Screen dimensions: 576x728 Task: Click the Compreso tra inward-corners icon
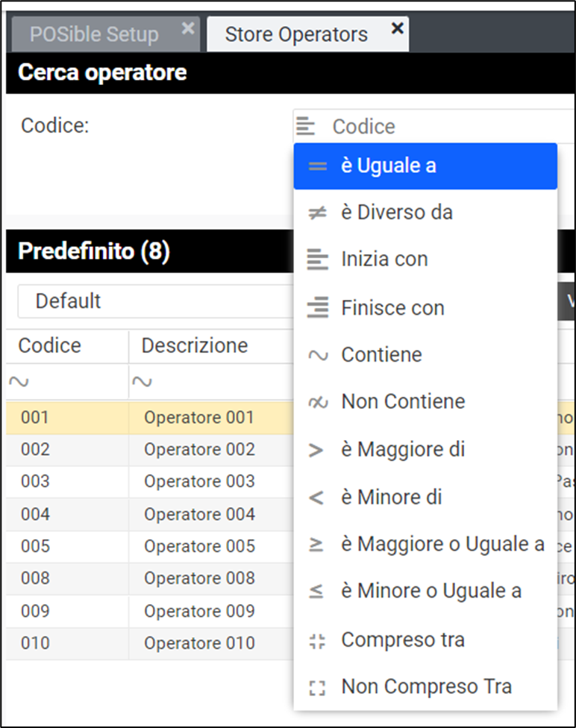(x=318, y=640)
